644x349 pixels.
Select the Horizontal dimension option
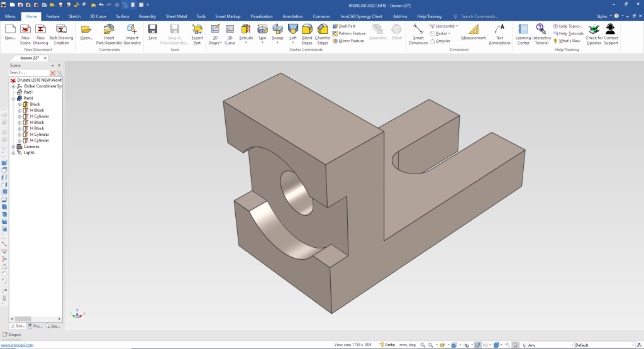tap(444, 26)
